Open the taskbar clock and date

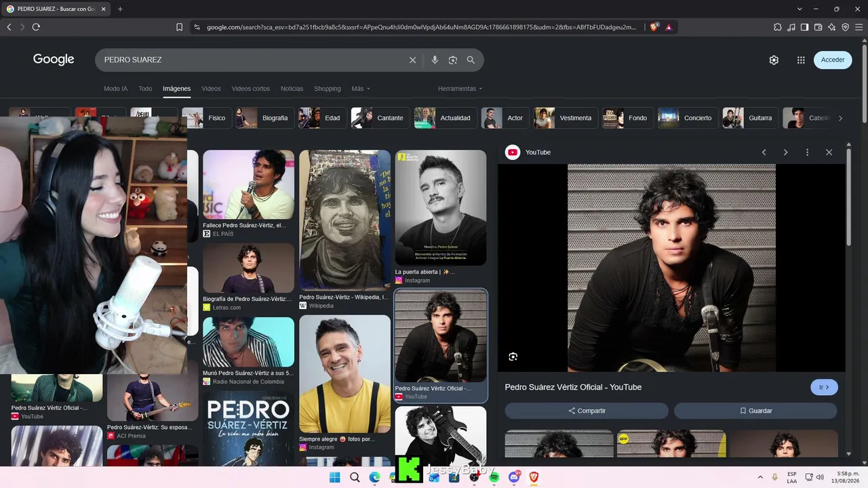pos(845,477)
